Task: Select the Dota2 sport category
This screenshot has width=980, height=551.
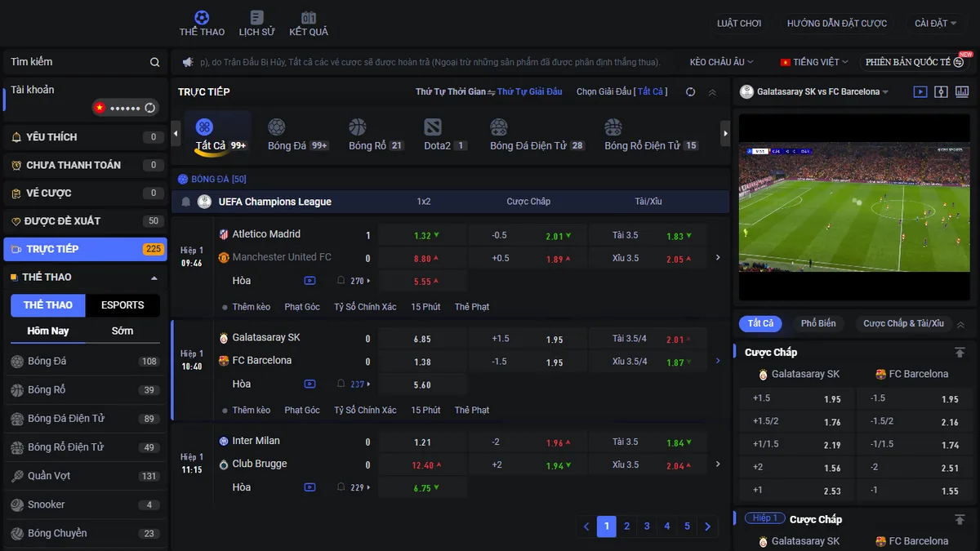Action: coord(444,136)
